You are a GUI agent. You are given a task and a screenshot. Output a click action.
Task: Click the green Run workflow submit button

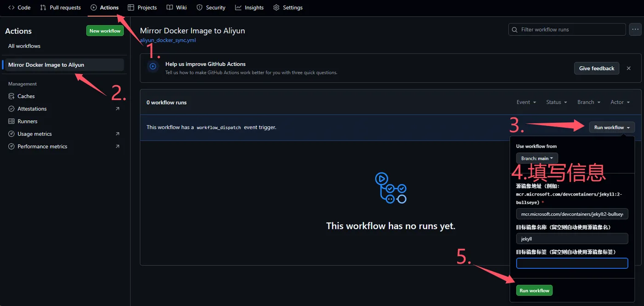(x=534, y=290)
